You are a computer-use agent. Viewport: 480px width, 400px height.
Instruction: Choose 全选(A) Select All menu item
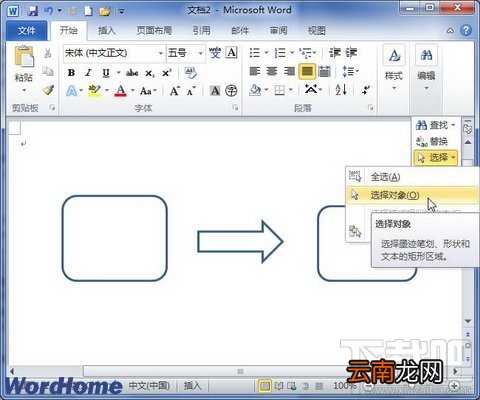pos(413,177)
